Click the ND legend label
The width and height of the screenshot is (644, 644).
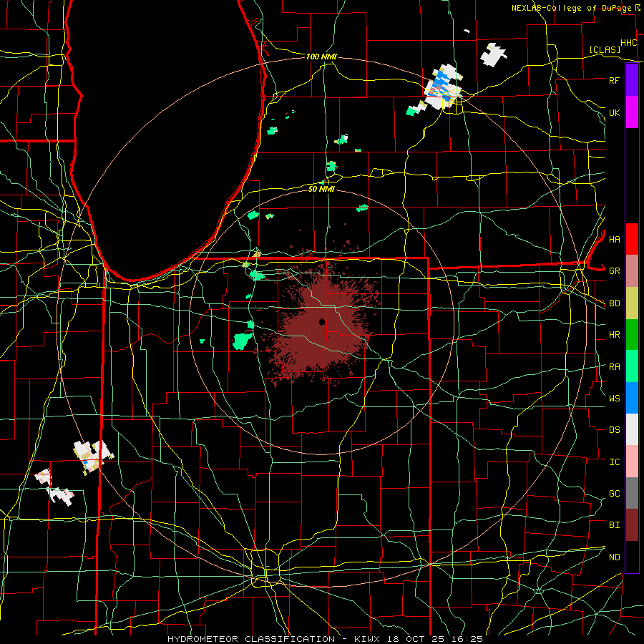point(615,557)
